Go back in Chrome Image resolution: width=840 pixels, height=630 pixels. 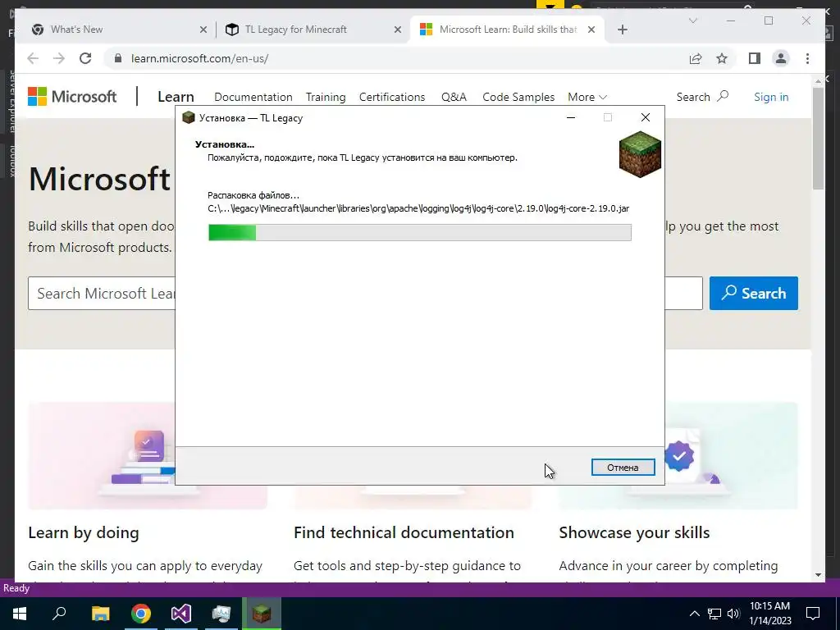point(33,58)
